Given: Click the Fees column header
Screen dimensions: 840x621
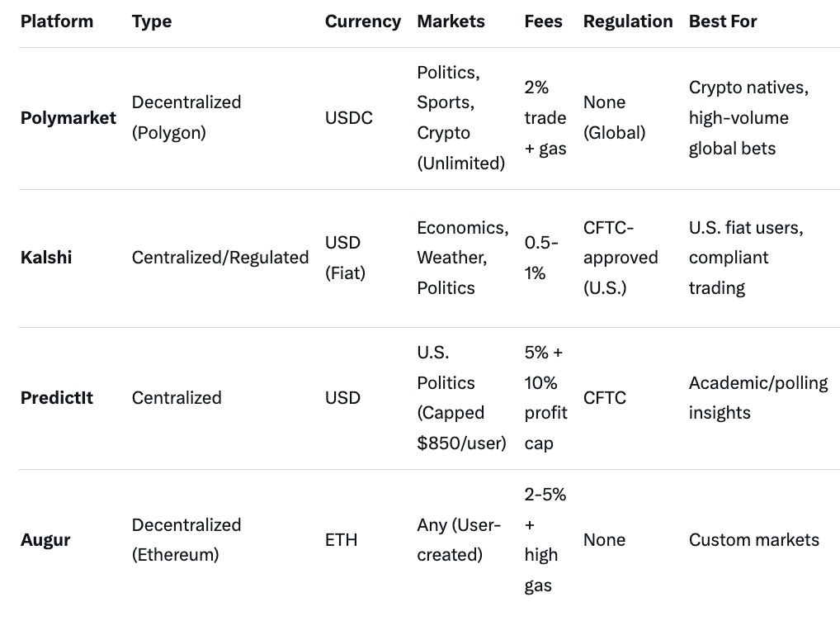Looking at the screenshot, I should coord(543,21).
